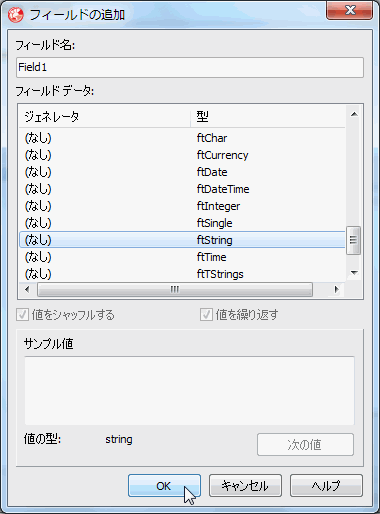This screenshot has width=380, height=514.
Task: Focus the フィールド名 input containing Field1
Action: click(x=190, y=67)
